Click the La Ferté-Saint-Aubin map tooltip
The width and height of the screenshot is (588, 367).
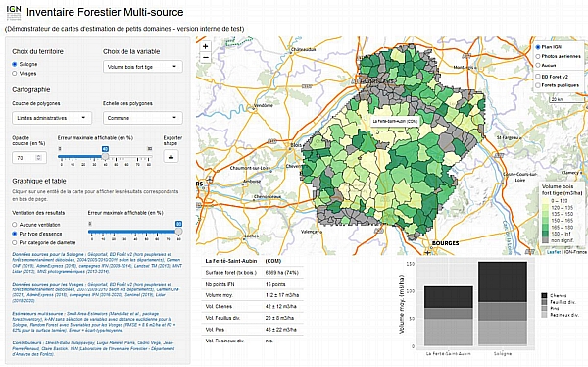pos(395,122)
